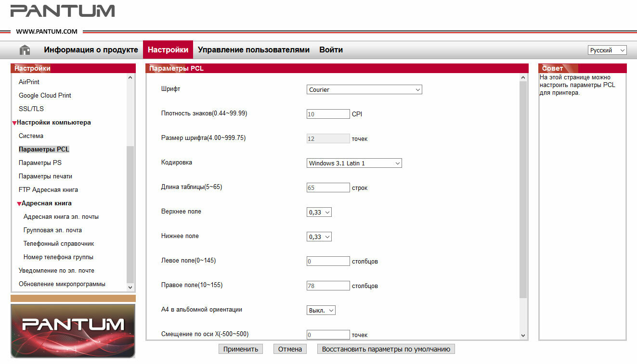637x364 pixels.
Task: Open the Кодировка Windows 3.1 Latin 1 dropdown
Action: 354,163
